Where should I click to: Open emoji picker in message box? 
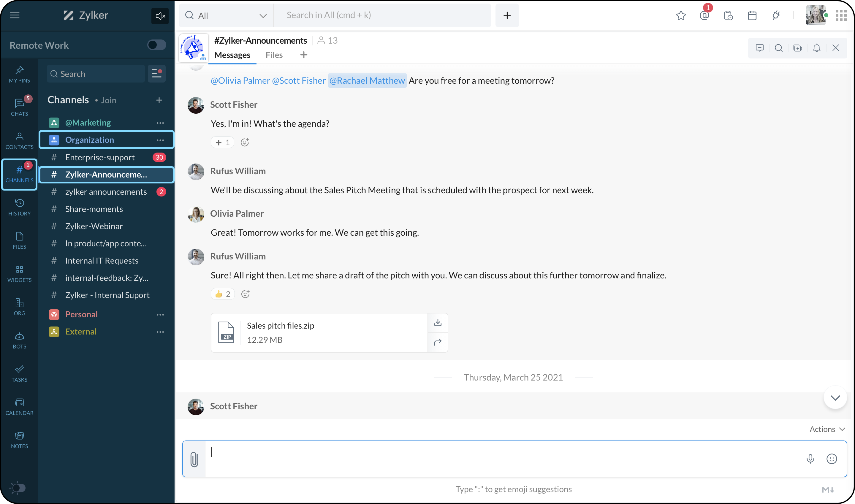click(x=832, y=459)
